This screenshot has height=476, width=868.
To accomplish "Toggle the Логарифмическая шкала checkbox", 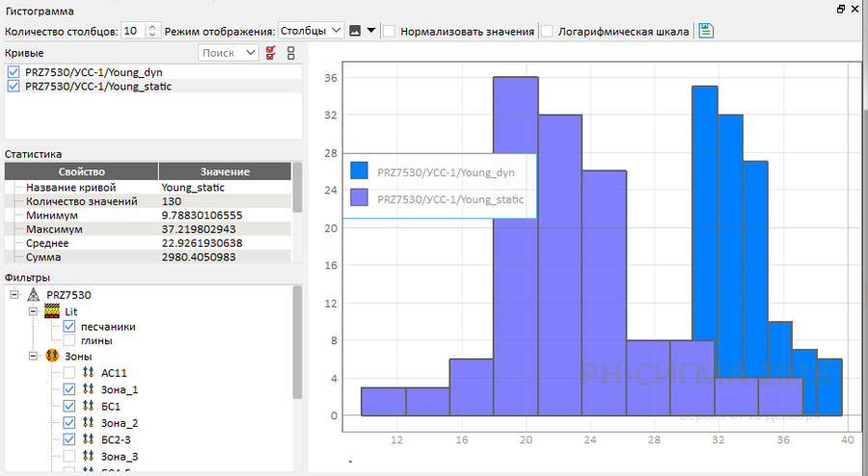I will tap(547, 31).
